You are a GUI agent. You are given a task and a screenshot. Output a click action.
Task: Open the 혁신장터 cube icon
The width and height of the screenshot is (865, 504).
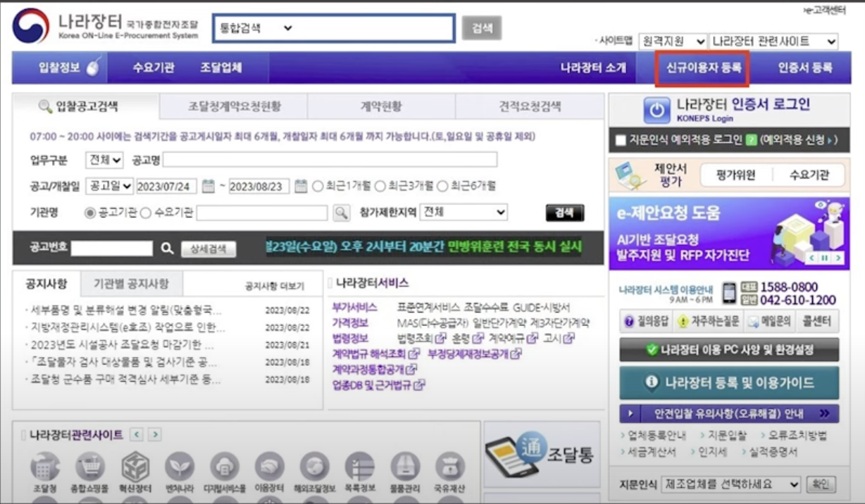coord(135,467)
